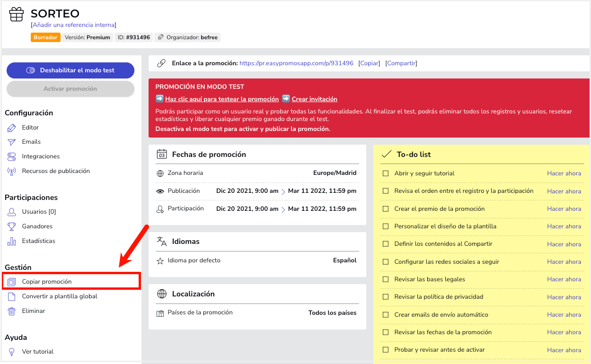Click the calendar icon by Fechas de promoción
Viewport: 591px width, 364px height.
tap(162, 154)
